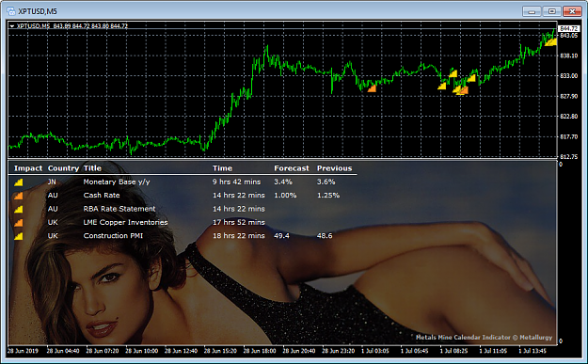Select the Time column header
This screenshot has width=588, height=364.
222,168
